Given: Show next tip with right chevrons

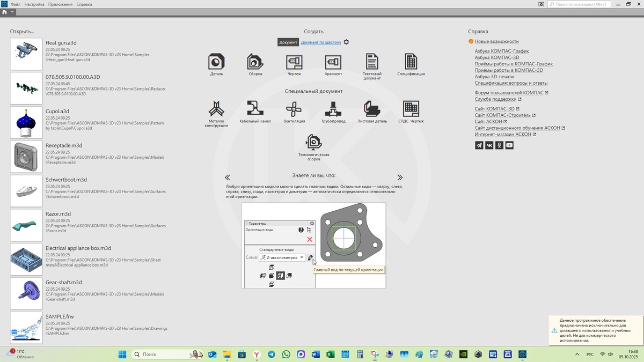Looking at the screenshot, I should click(400, 177).
